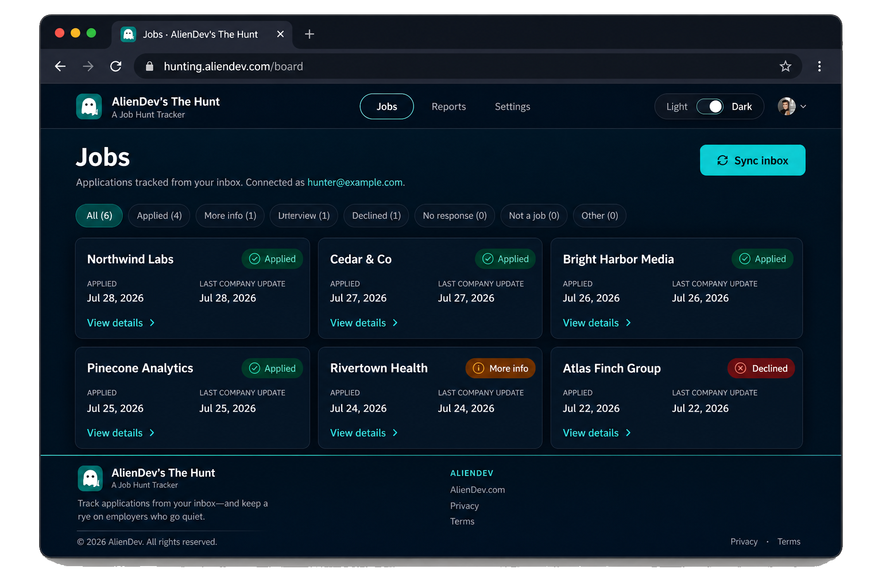Click the Atlas Finch Group card title
Image resolution: width=882 pixels, height=588 pixels.
pyautogui.click(x=612, y=369)
